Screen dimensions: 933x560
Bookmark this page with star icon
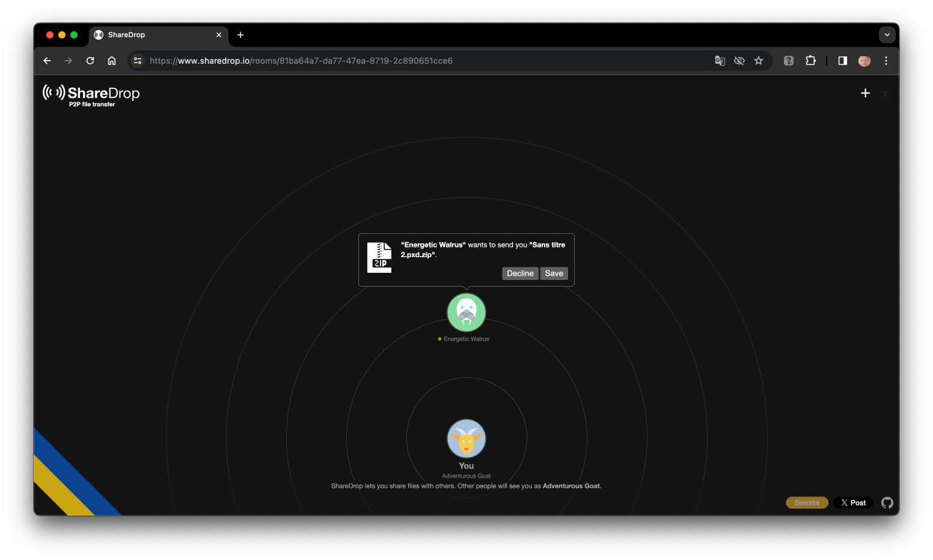(x=759, y=61)
